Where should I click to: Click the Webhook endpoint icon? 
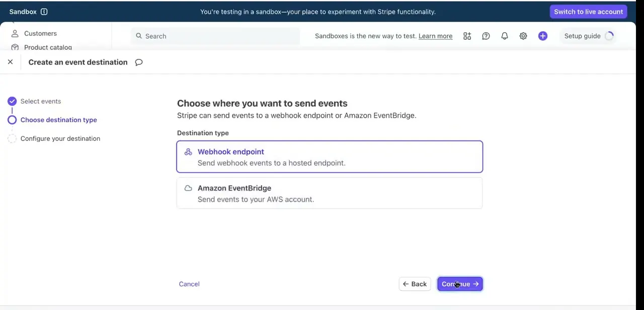click(188, 152)
